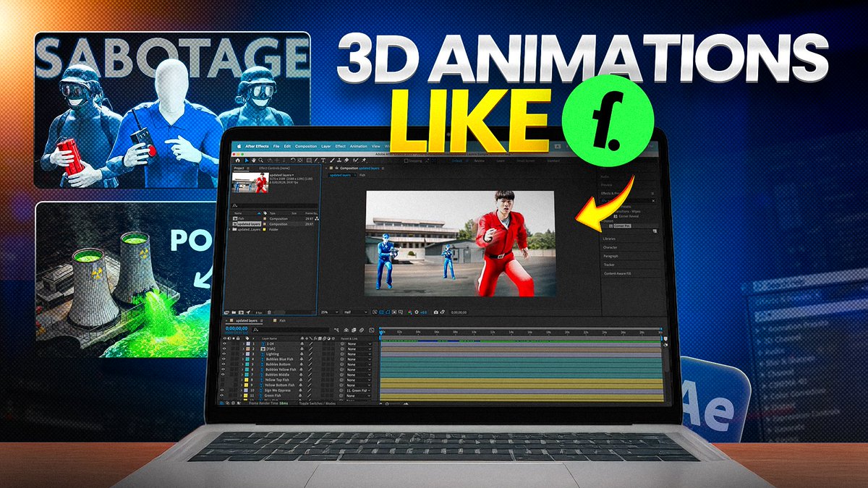
Task: Select the Rotation tool
Action: coord(293,160)
